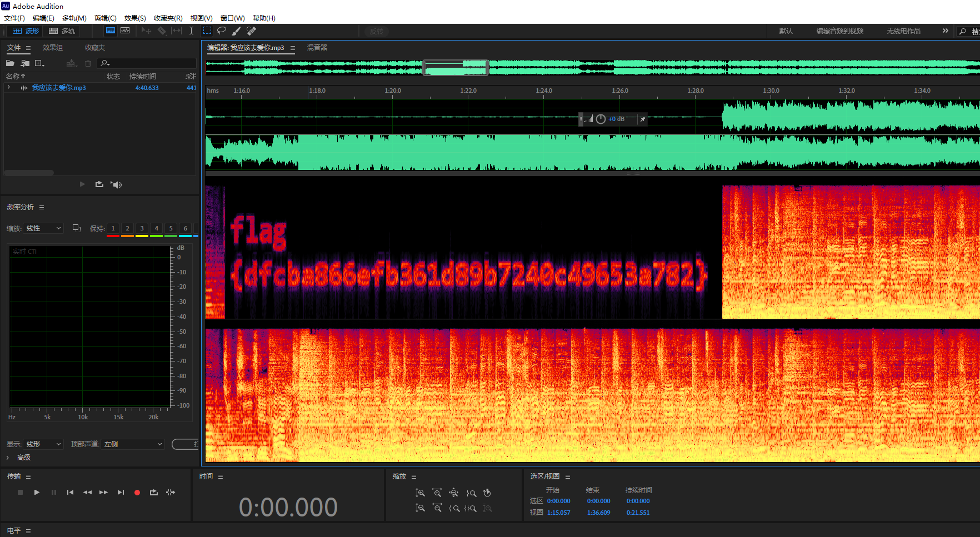The height and width of the screenshot is (537, 980).
Task: Open the 缩放 scale dropdown (线性)
Action: [x=44, y=228]
